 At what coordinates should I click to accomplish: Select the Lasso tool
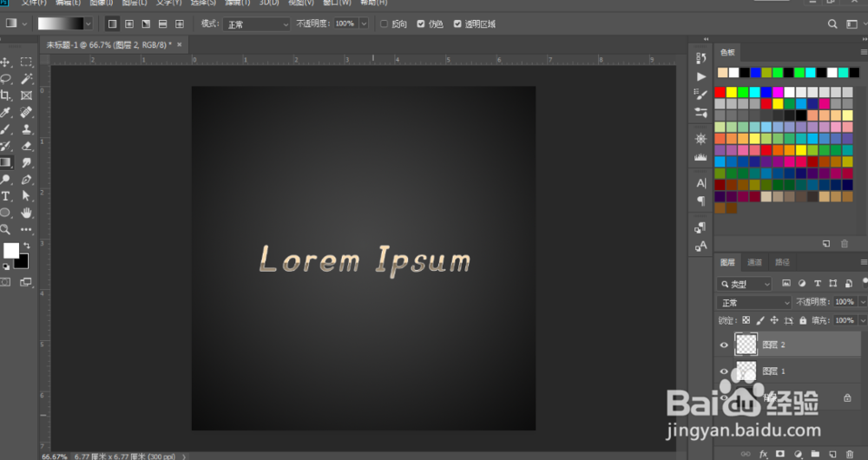click(5, 79)
